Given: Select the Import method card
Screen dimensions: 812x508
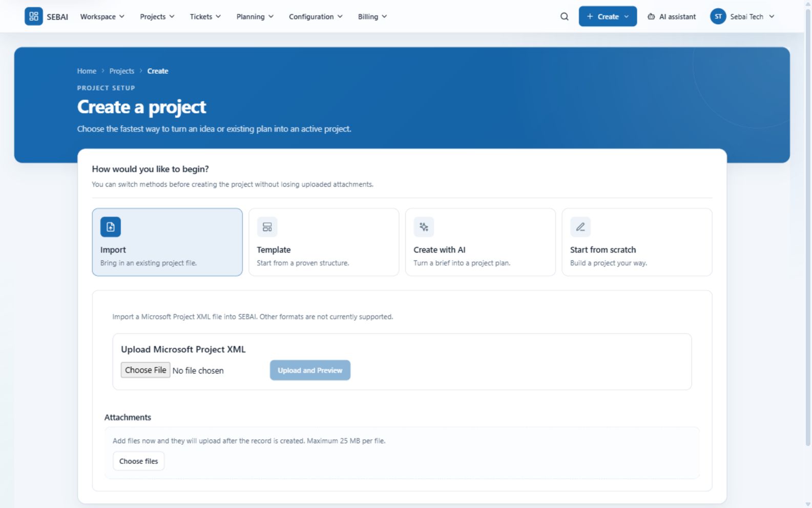Looking at the screenshot, I should (167, 242).
